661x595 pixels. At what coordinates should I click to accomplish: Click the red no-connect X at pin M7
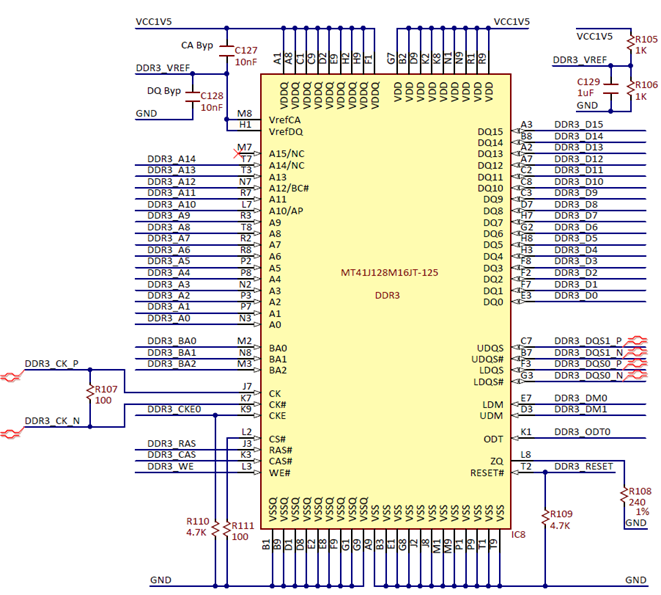(x=238, y=153)
